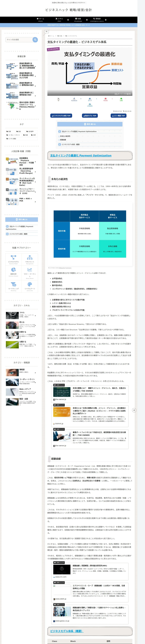The width and height of the screenshot is (145, 644).
Task: Open the マーケティング subcategory tile
Action: pyautogui.click(x=13, y=286)
